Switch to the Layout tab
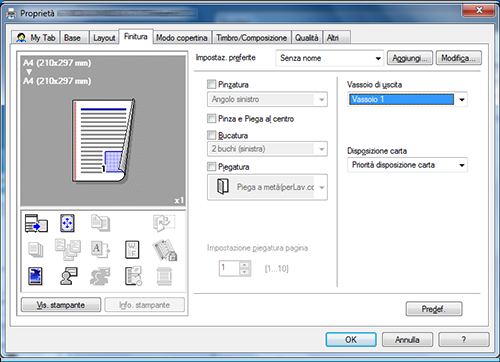This screenshot has height=362, width=500. (x=104, y=37)
